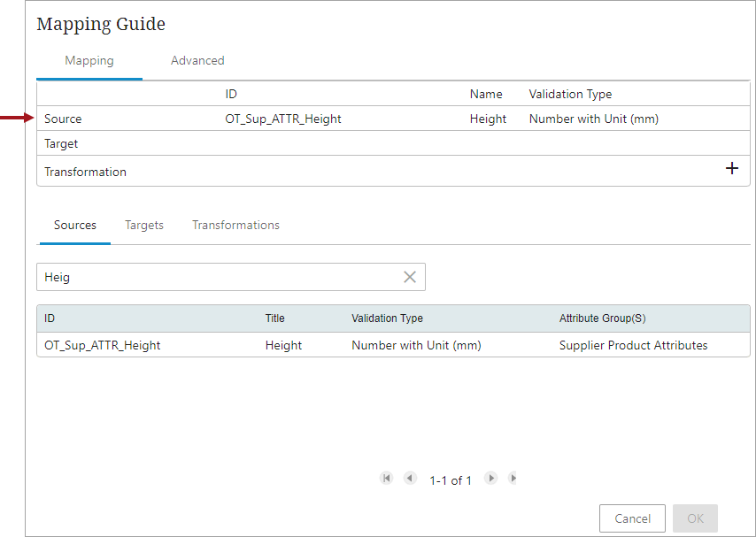Clear the 'Heig' search text with the X

pos(410,277)
